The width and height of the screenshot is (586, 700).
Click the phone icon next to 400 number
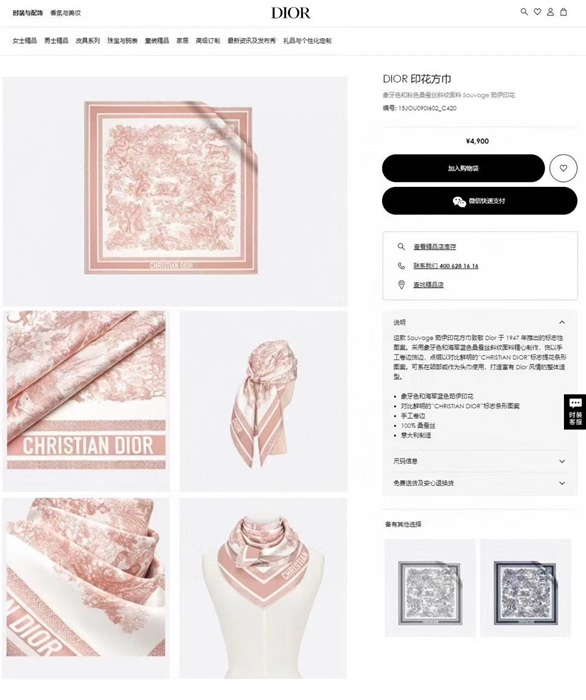coord(401,266)
